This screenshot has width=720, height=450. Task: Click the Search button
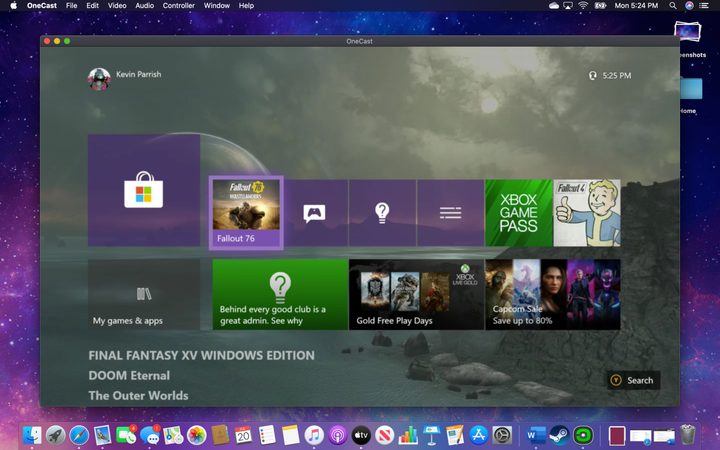tap(634, 380)
